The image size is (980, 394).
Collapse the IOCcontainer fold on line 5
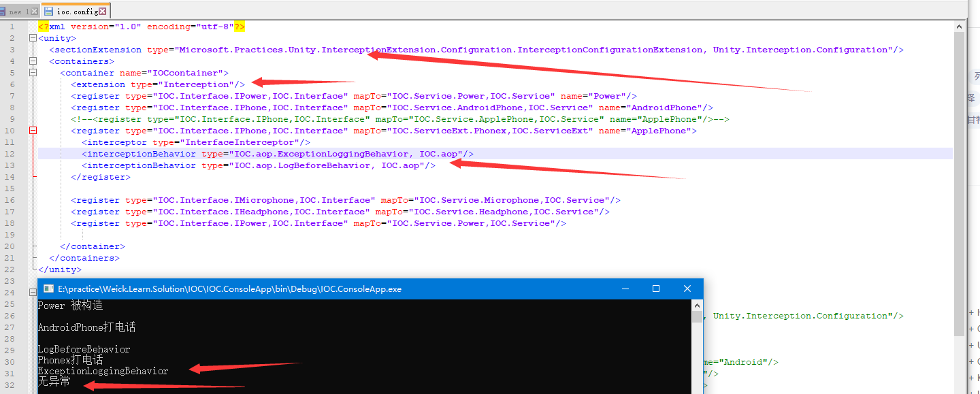point(33,72)
